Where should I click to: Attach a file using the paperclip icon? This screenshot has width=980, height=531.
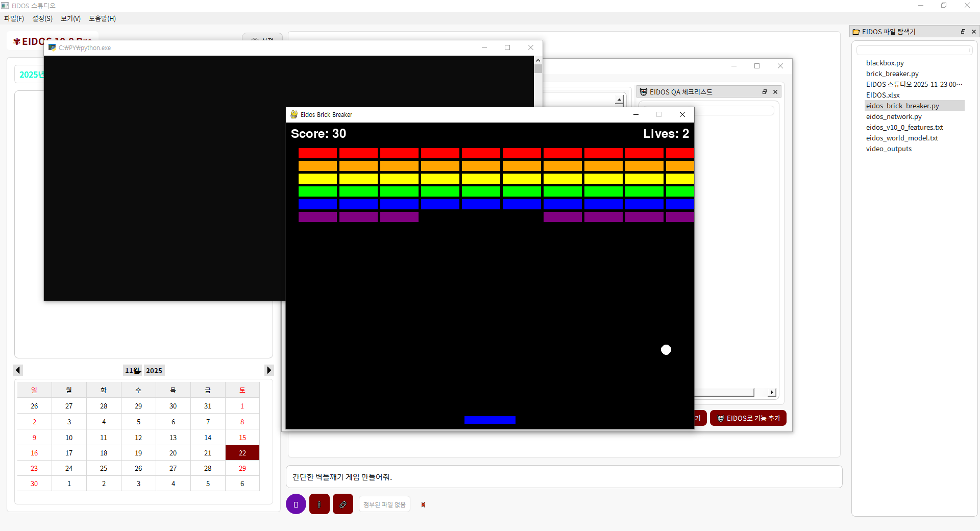pyautogui.click(x=319, y=504)
